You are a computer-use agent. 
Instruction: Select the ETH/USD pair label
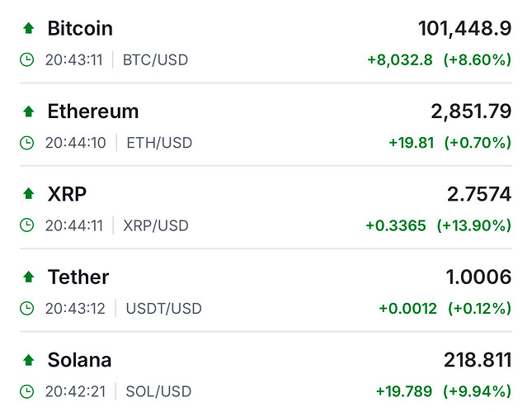(x=159, y=143)
